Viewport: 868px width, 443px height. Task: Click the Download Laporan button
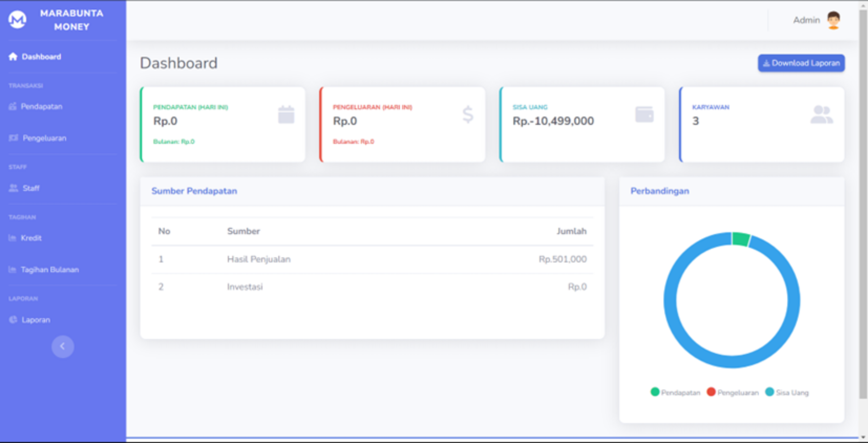801,63
